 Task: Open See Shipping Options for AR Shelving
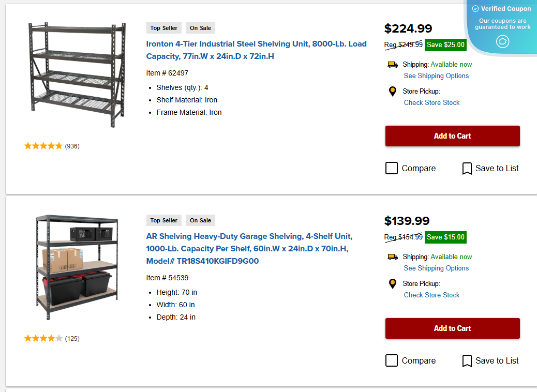click(436, 268)
